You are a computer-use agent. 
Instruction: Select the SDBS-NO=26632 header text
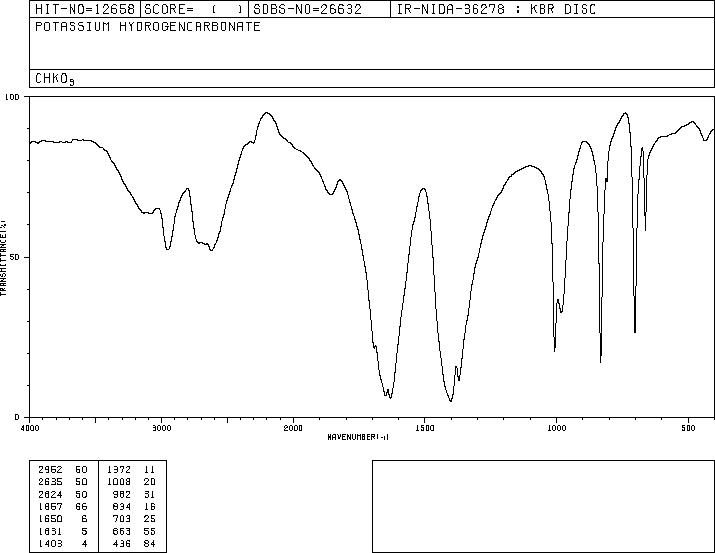(x=307, y=9)
